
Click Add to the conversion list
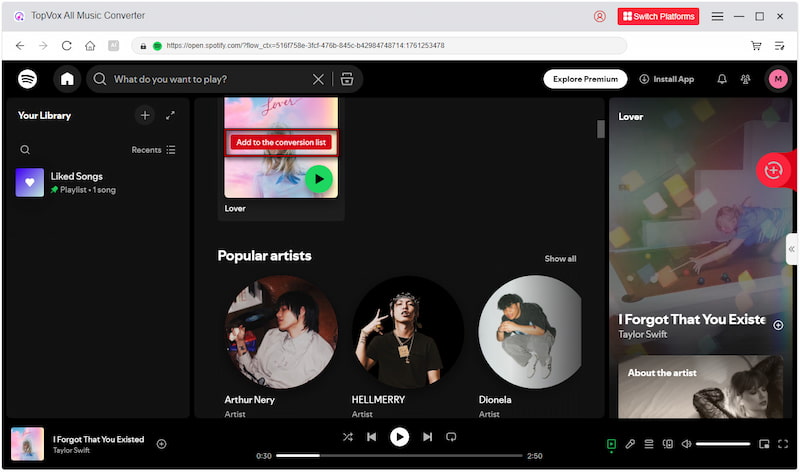[280, 142]
